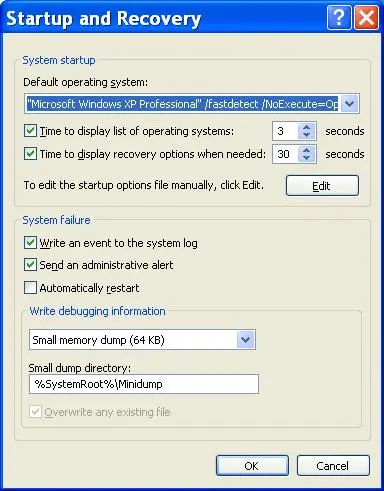
Task: Select the Small memory dump combo box
Action: pyautogui.click(x=142, y=340)
